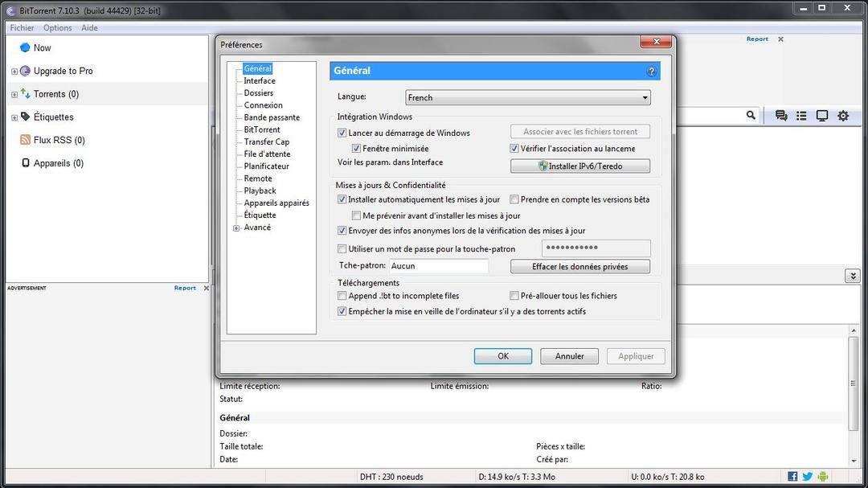Open the Options menu
Viewport: 868px width, 488px height.
click(57, 28)
